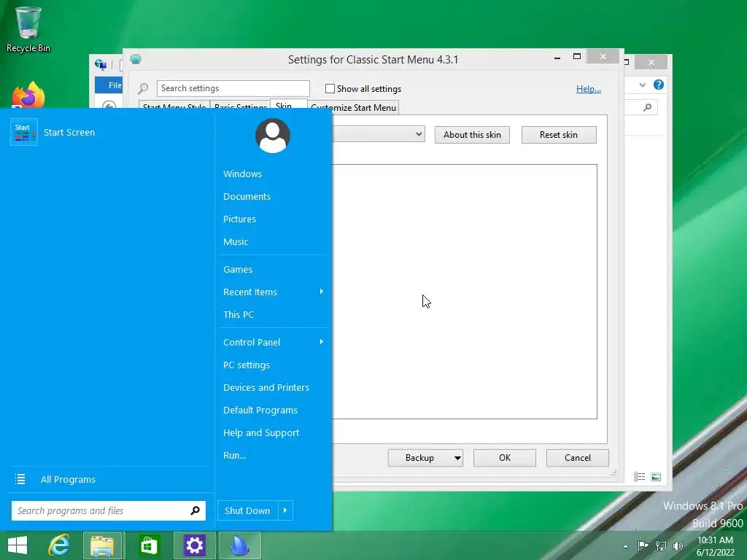
Task: Click the Classic Shell taskbar icon
Action: click(239, 545)
